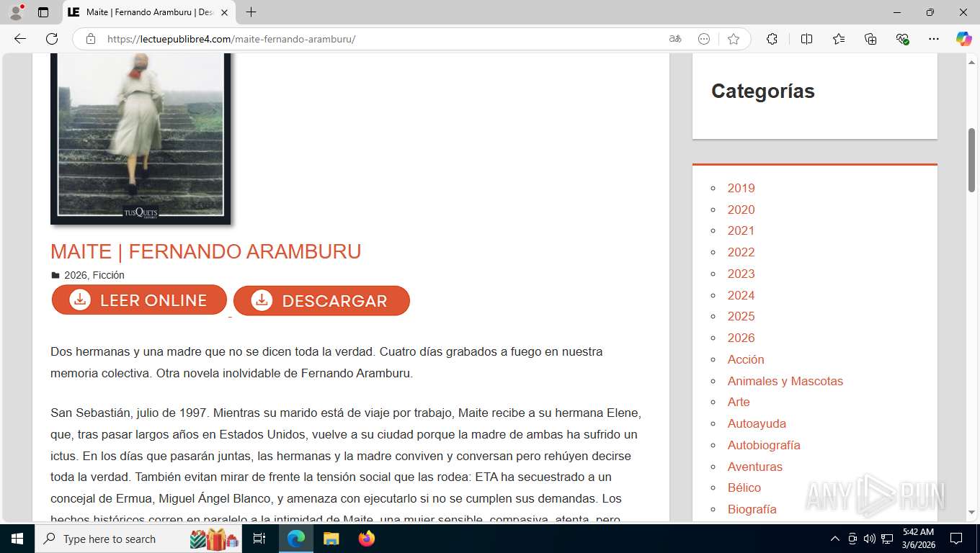Click the taskbar search box
This screenshot has height=553, width=980.
point(139,539)
